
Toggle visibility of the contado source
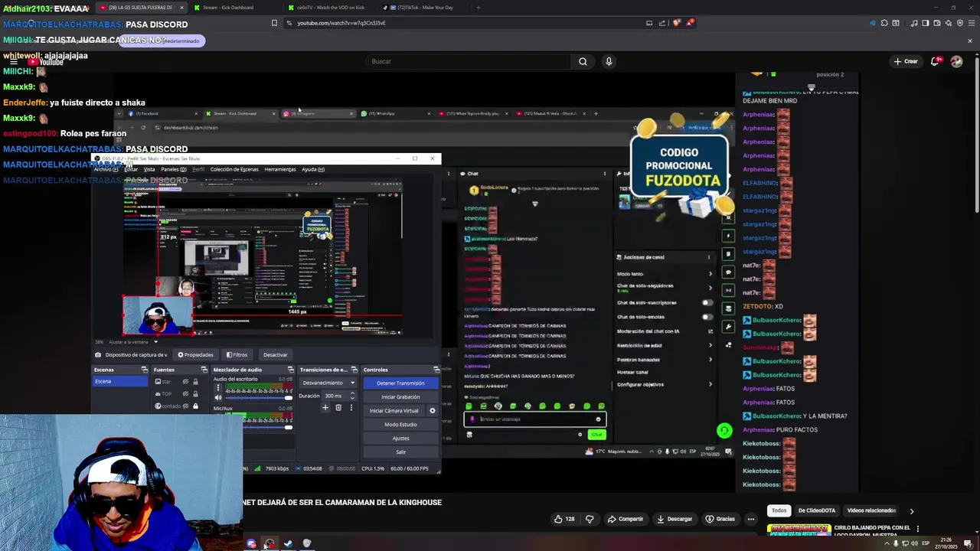[185, 406]
